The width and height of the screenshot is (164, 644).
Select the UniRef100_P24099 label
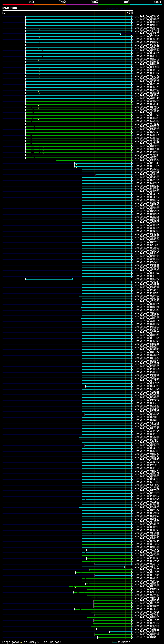tap(147, 288)
